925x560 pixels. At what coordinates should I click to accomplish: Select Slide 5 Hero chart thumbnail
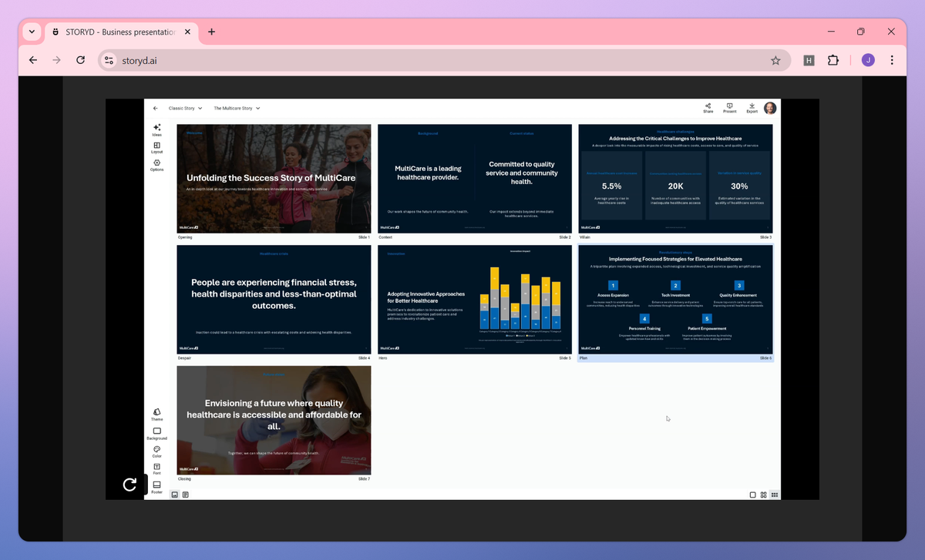pos(475,300)
